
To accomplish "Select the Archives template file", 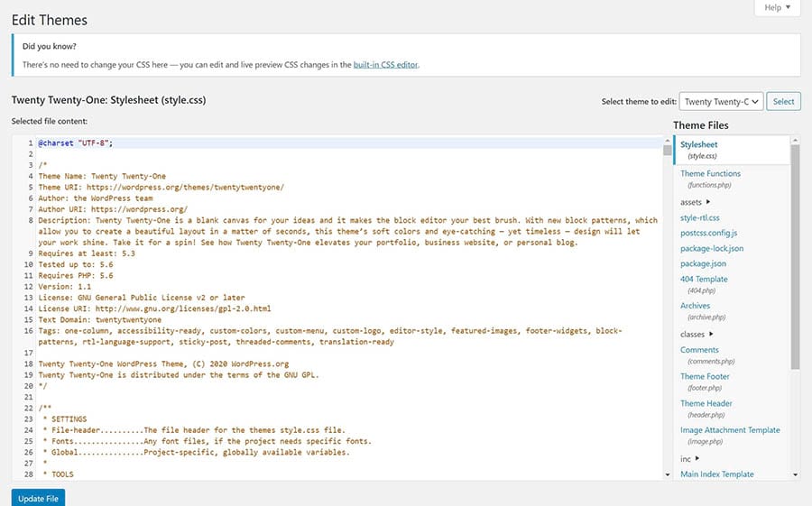I will click(695, 306).
